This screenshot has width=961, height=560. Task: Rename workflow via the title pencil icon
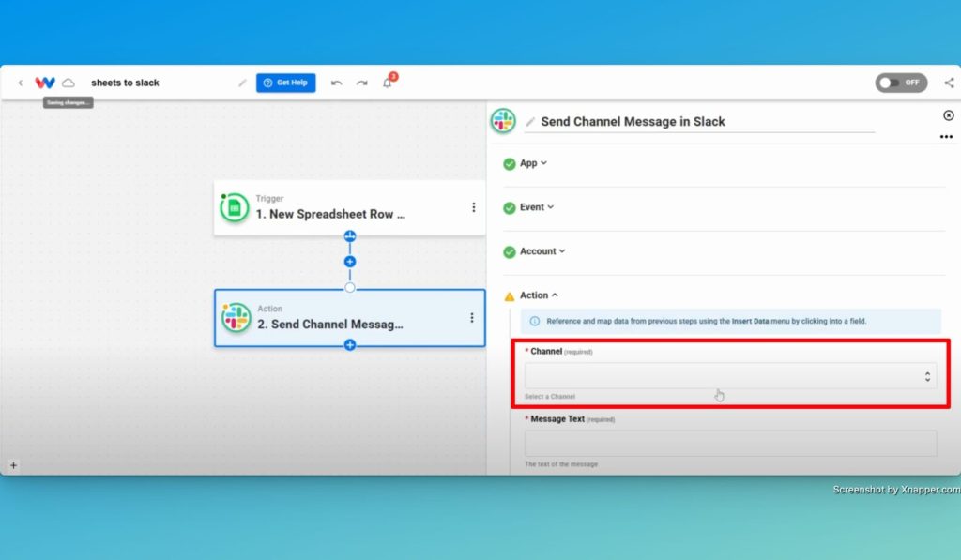(243, 83)
